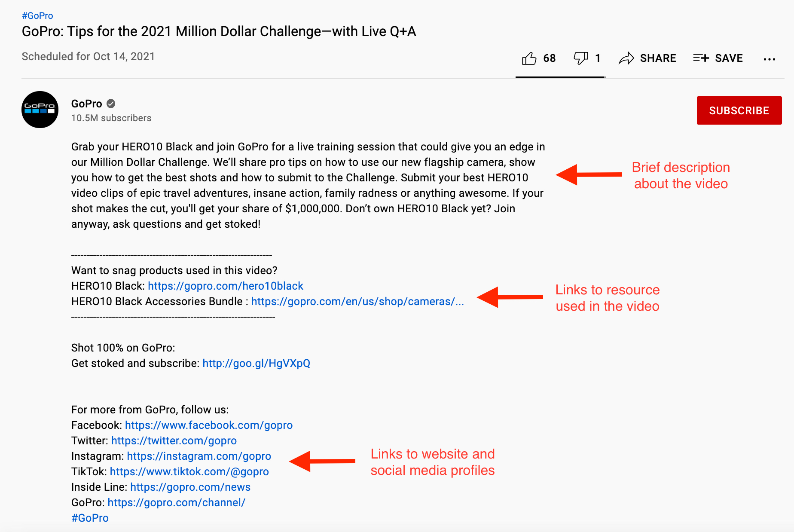Click the Save to playlist icon

tap(701, 58)
